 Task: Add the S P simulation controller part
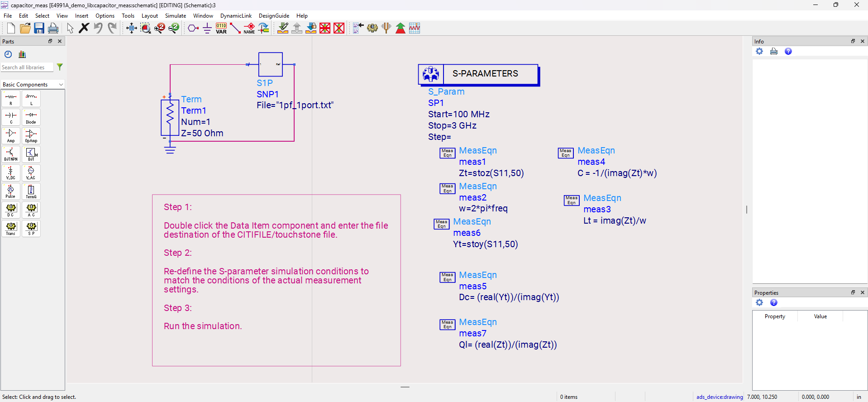point(31,228)
